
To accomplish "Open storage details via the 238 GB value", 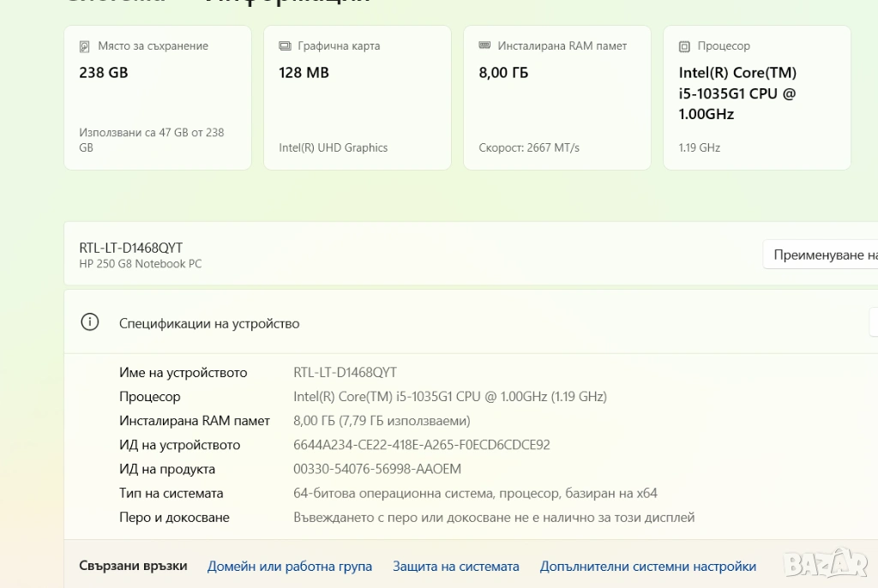I will click(x=104, y=73).
